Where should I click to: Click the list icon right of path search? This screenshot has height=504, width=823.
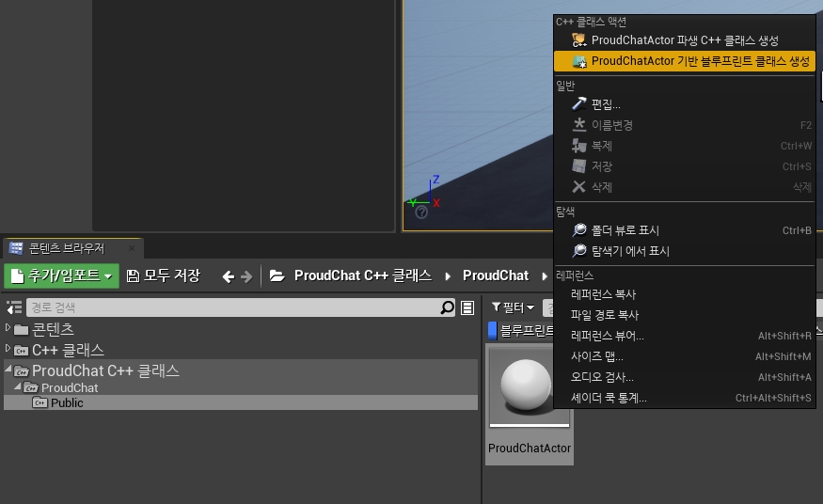[467, 307]
